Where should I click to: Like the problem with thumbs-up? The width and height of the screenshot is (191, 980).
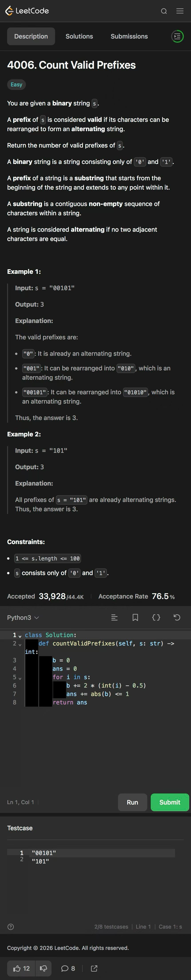click(21, 968)
